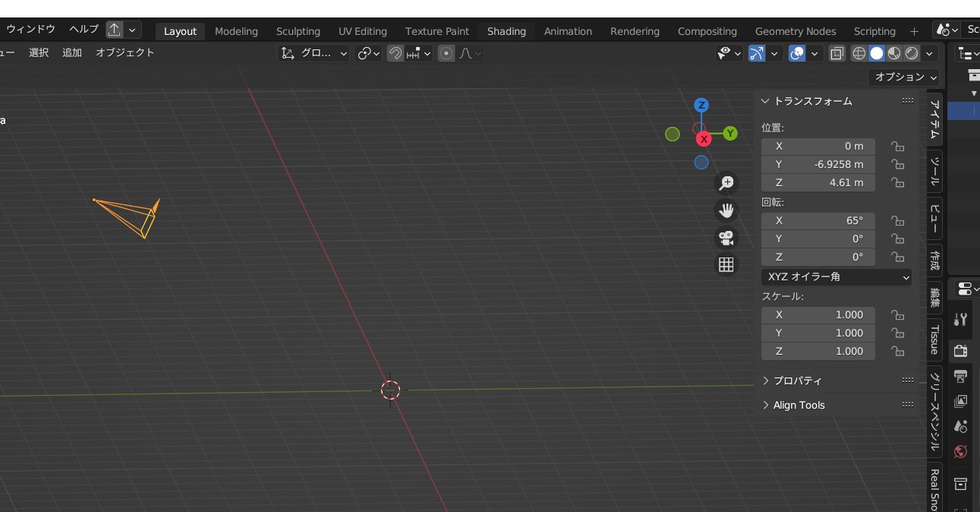
Task: Expand the プロパティ panel
Action: pyautogui.click(x=797, y=381)
